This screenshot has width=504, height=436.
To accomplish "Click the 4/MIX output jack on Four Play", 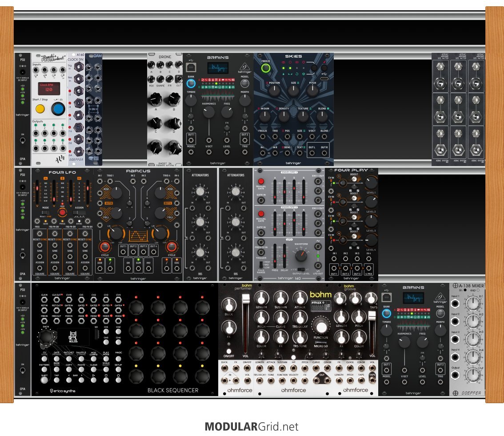I will pyautogui.click(x=369, y=268).
